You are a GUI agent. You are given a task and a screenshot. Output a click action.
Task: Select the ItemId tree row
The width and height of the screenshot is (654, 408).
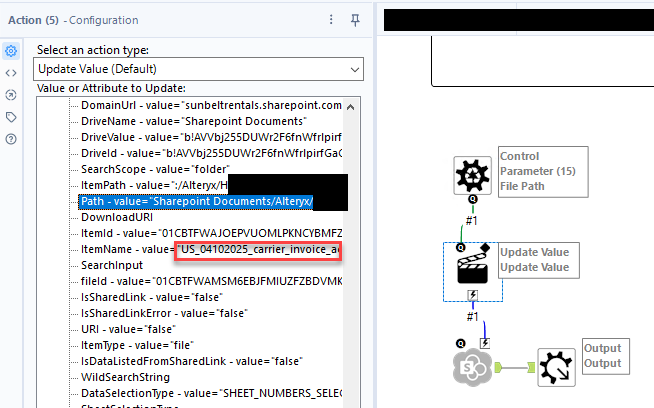pos(211,233)
